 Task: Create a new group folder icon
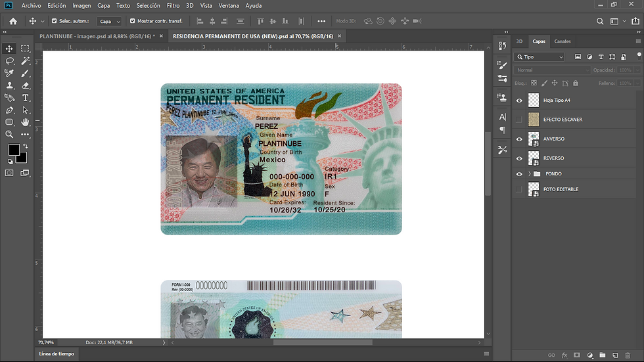pos(602,355)
